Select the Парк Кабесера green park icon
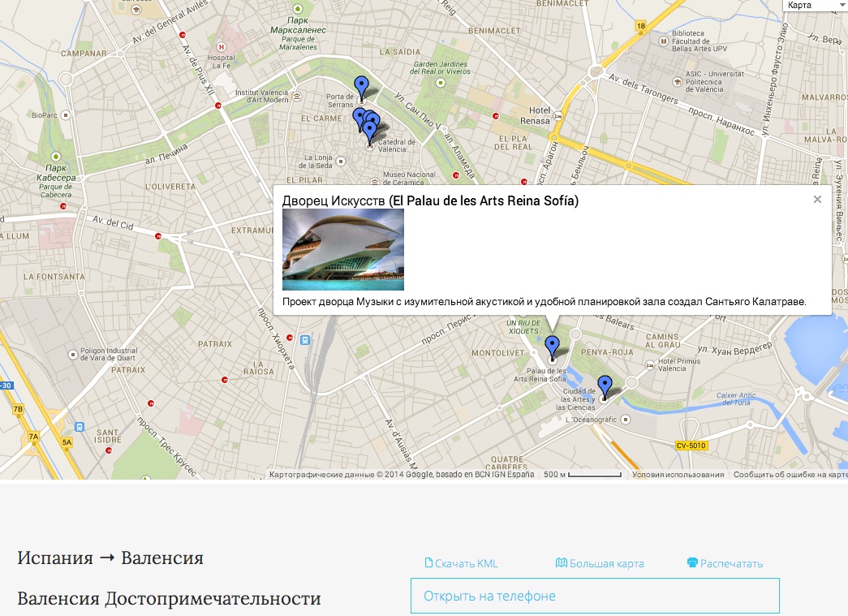This screenshot has width=848, height=616. 56,157
